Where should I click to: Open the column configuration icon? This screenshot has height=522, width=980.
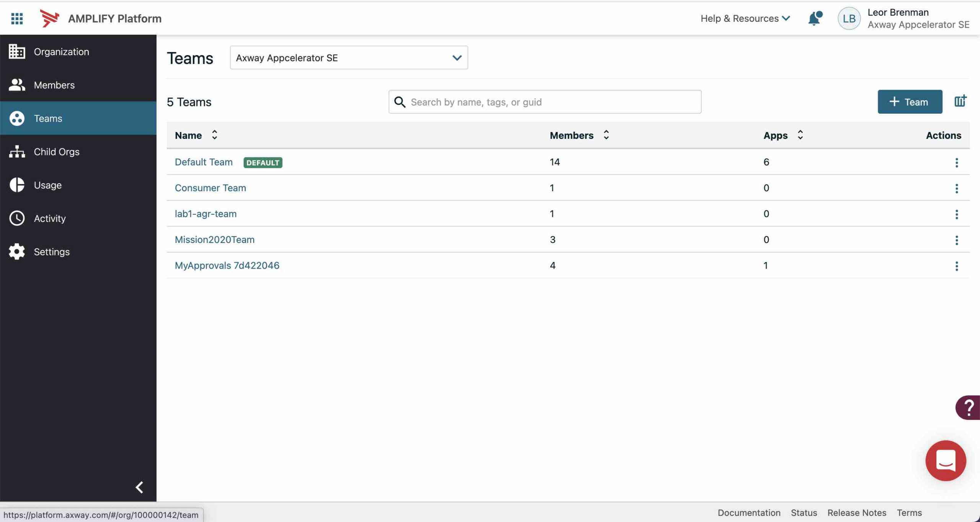click(960, 101)
